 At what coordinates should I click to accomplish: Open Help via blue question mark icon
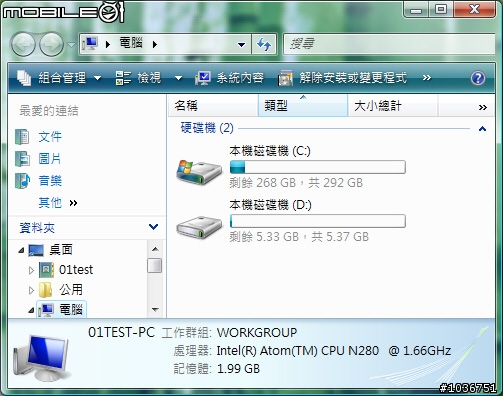[x=478, y=78]
